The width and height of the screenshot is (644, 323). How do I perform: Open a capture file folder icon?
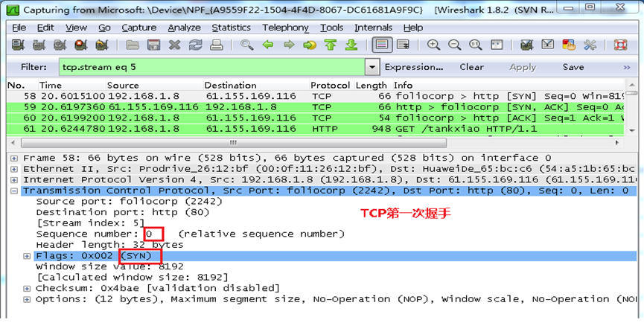pyautogui.click(x=133, y=45)
